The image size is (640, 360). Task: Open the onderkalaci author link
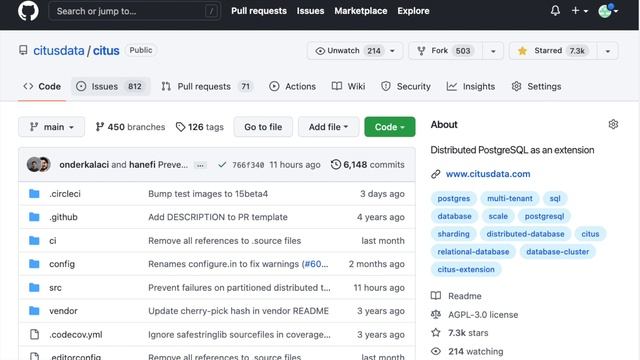click(84, 164)
